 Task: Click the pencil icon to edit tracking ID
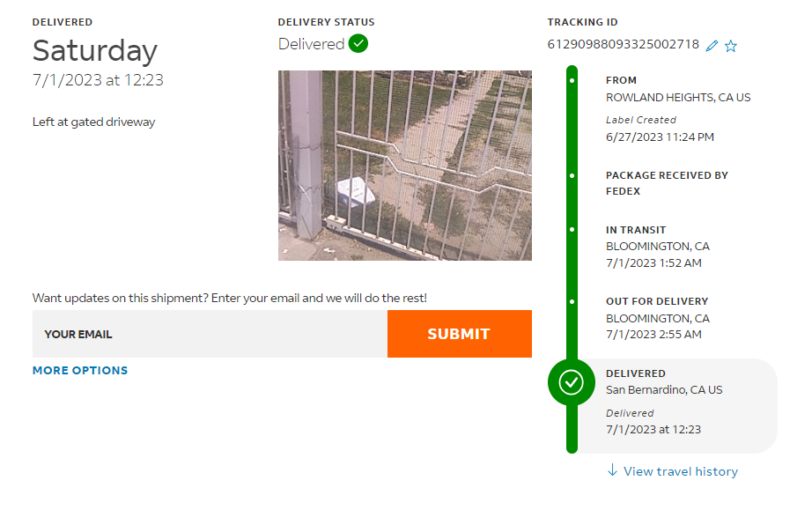click(x=712, y=46)
